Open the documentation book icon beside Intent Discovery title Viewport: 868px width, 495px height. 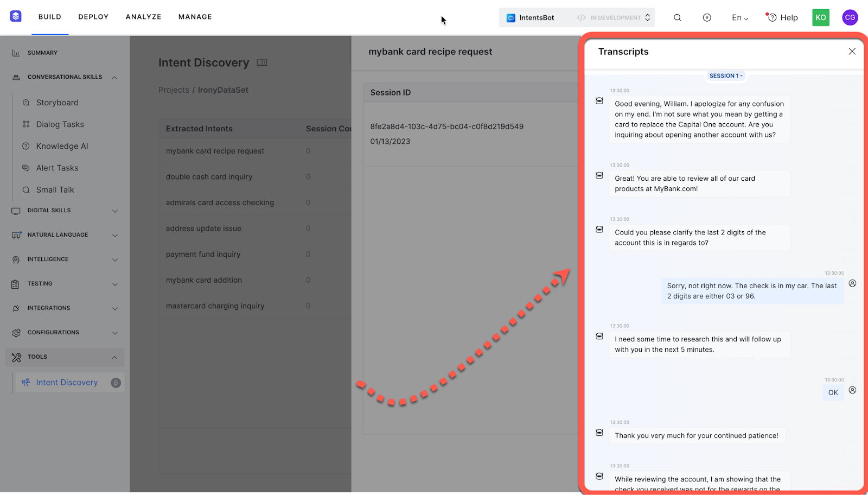262,62
